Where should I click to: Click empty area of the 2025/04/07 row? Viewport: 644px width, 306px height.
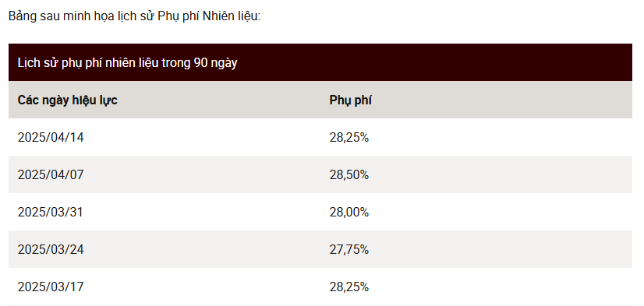pyautogui.click(x=493, y=174)
